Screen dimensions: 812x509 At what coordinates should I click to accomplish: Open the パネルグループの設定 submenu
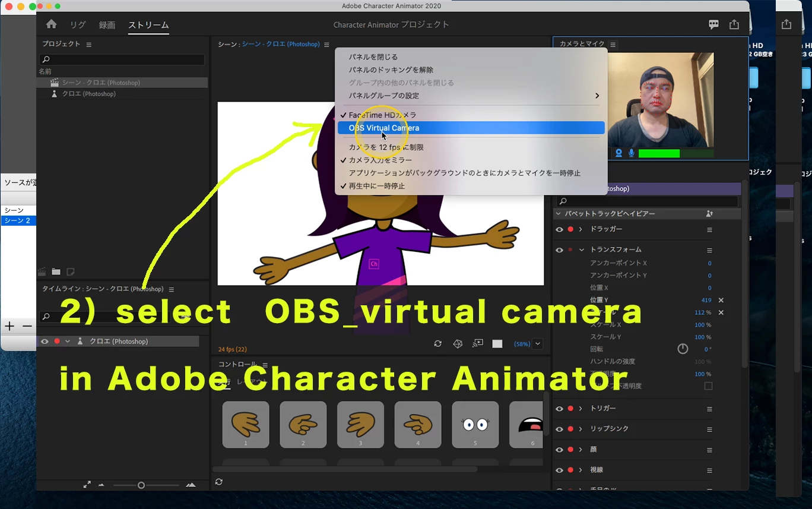pyautogui.click(x=471, y=96)
